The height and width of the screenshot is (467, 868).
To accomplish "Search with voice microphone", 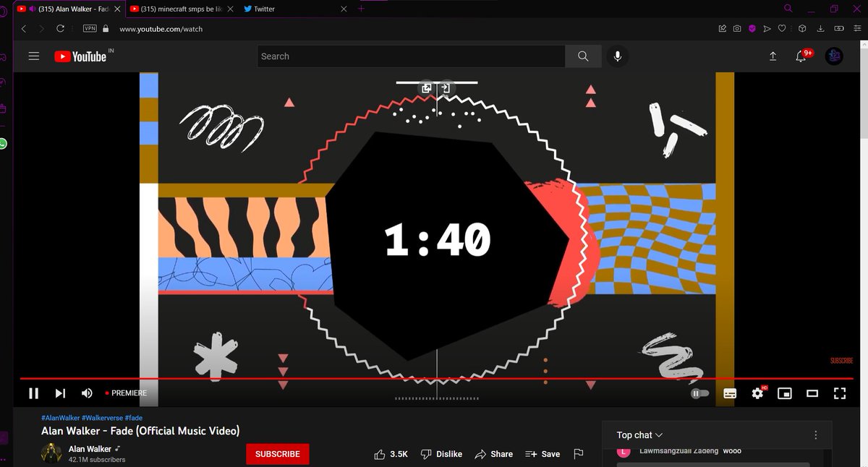I will click(x=617, y=56).
